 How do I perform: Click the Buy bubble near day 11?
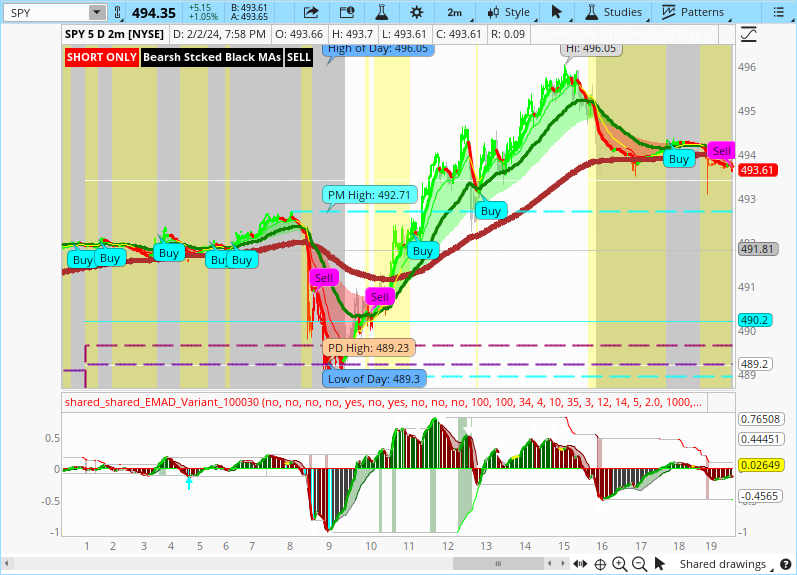coord(422,251)
